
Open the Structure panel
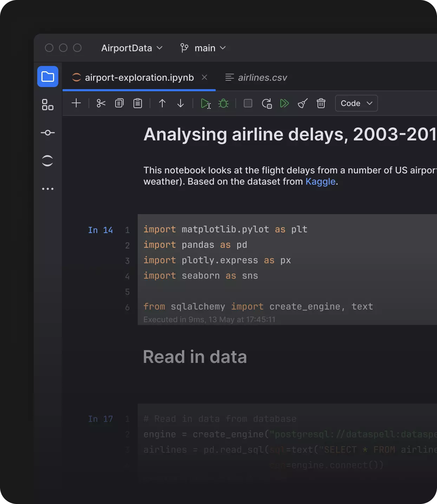tap(47, 105)
